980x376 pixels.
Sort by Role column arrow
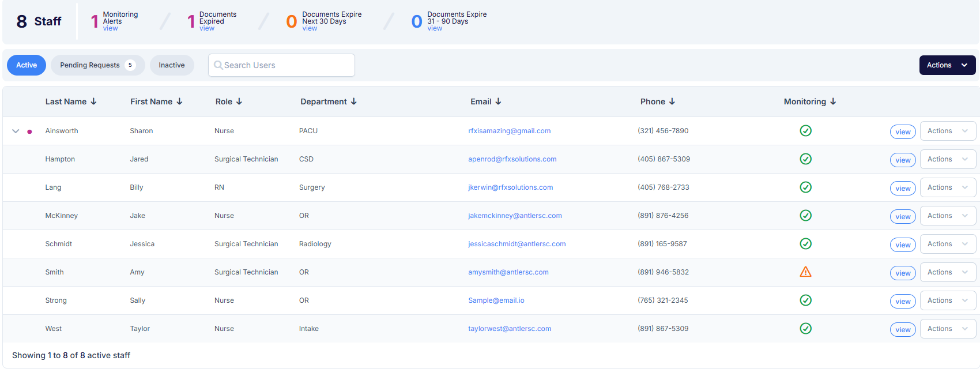[x=239, y=101]
